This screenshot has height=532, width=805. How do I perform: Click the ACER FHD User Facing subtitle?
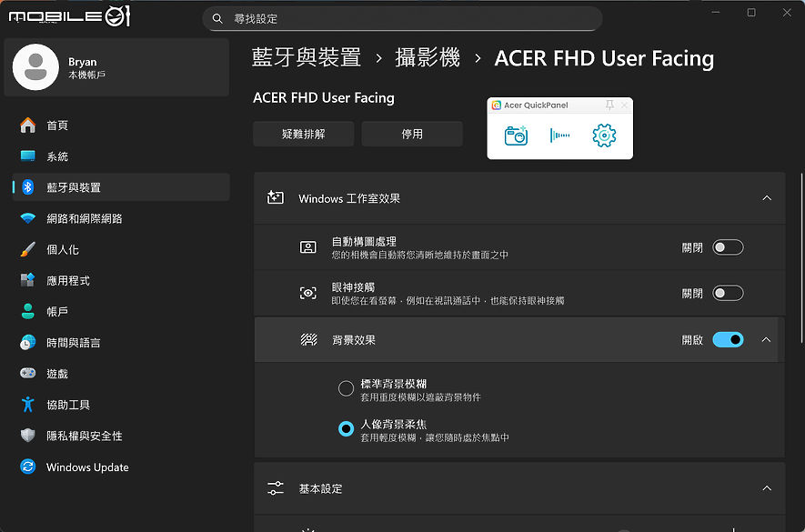coord(324,97)
